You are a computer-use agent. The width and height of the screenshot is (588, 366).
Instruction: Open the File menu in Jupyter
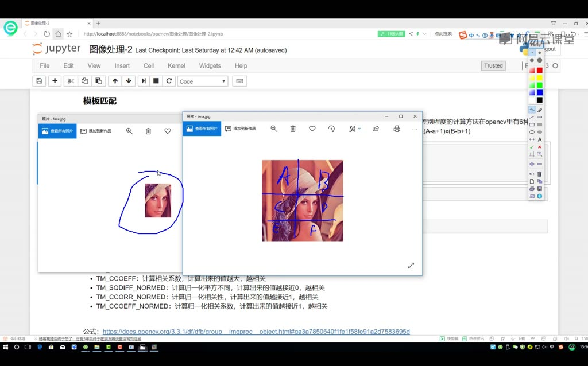point(45,65)
